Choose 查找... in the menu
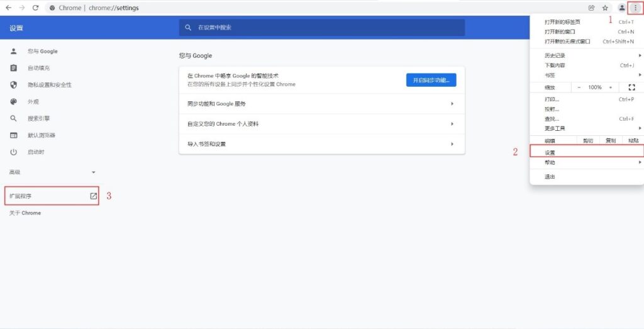 [x=587, y=119]
